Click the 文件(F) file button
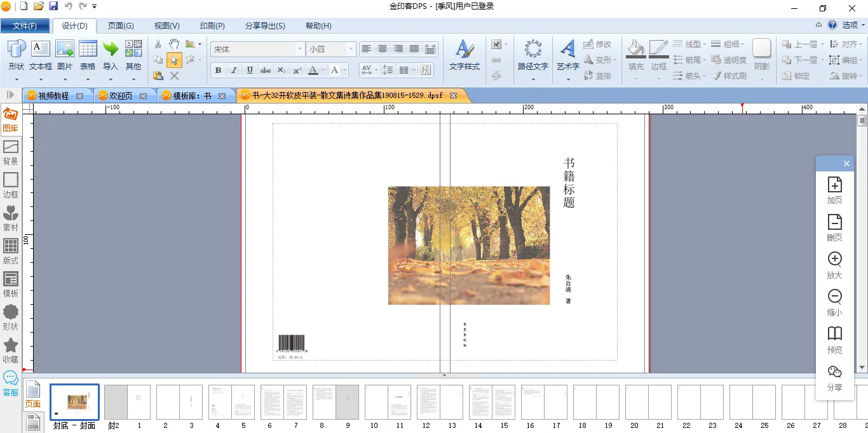868x433 pixels. [25, 26]
